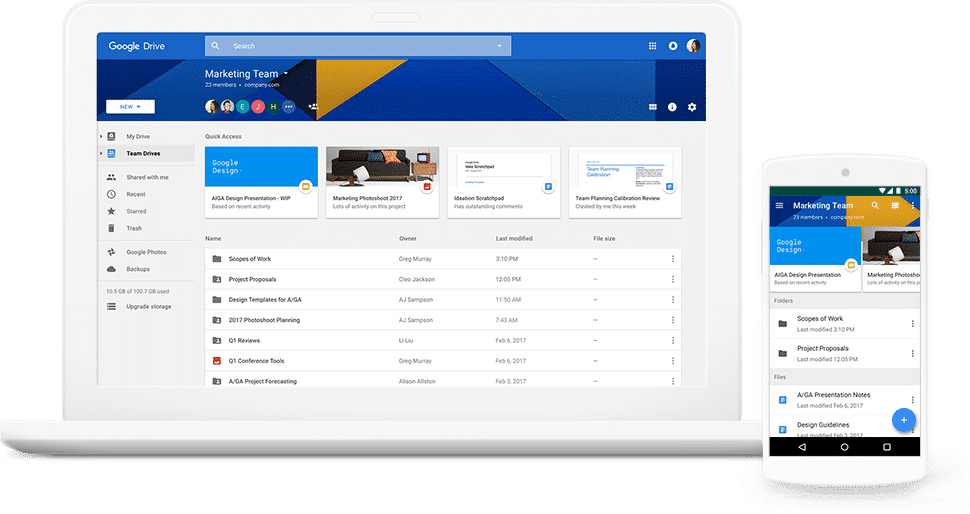
Task: Open Google Photos in the sidebar
Action: pos(146,252)
